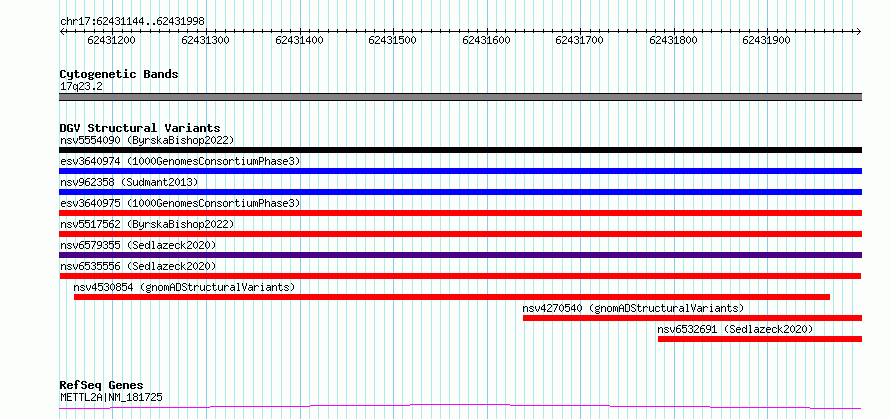The height and width of the screenshot is (419, 890).
Task: Click ruler position label 62431600
Action: [486, 40]
